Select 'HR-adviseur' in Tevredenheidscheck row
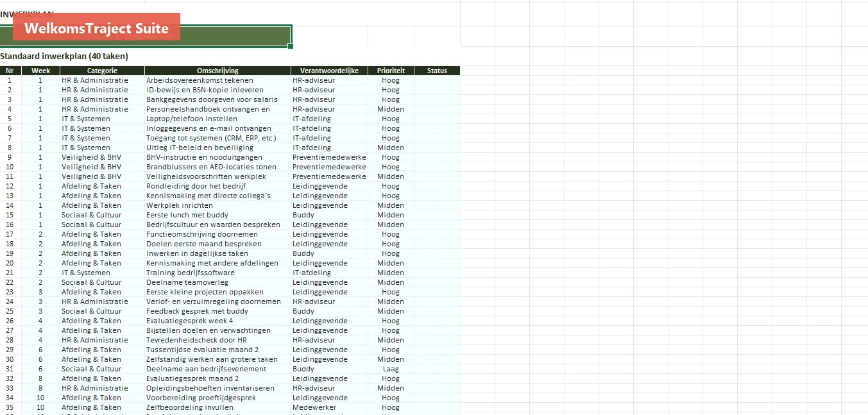868x415 pixels. click(x=330, y=340)
